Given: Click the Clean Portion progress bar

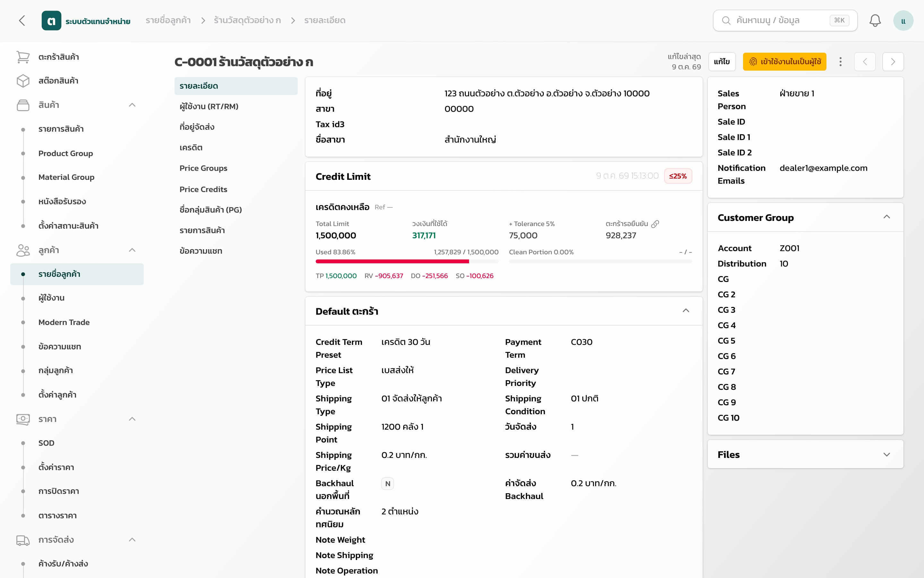Looking at the screenshot, I should click(x=600, y=261).
